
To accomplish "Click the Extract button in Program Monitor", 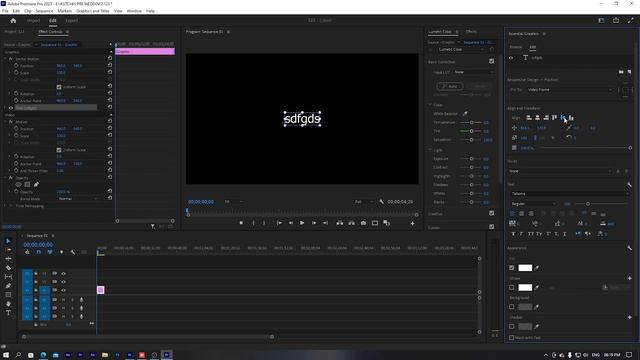I will pos(351,223).
